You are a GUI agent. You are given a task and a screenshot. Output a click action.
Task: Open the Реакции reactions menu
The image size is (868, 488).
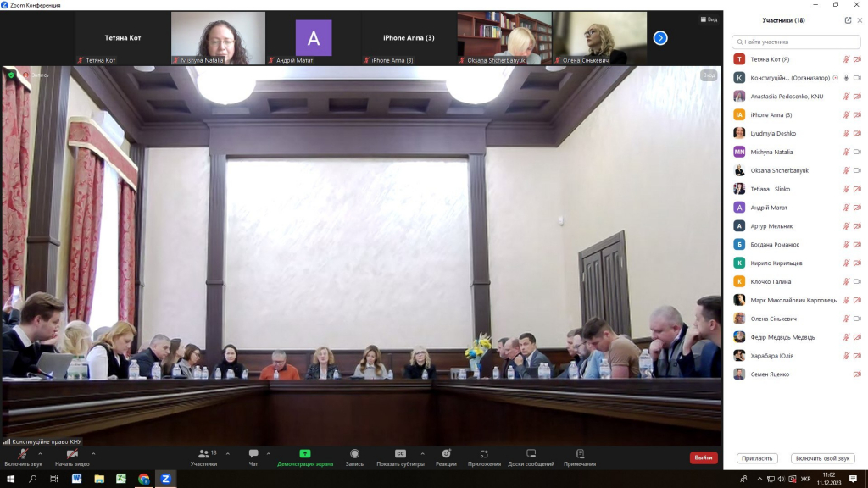point(446,457)
